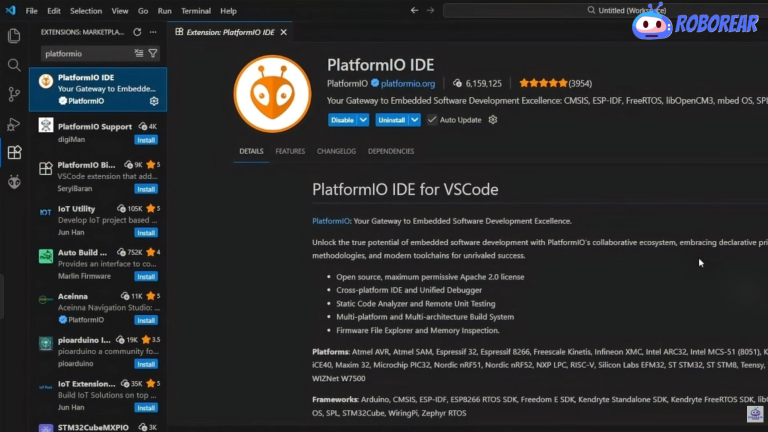This screenshot has height=432, width=768.
Task: Open the Edit menu
Action: (x=54, y=11)
